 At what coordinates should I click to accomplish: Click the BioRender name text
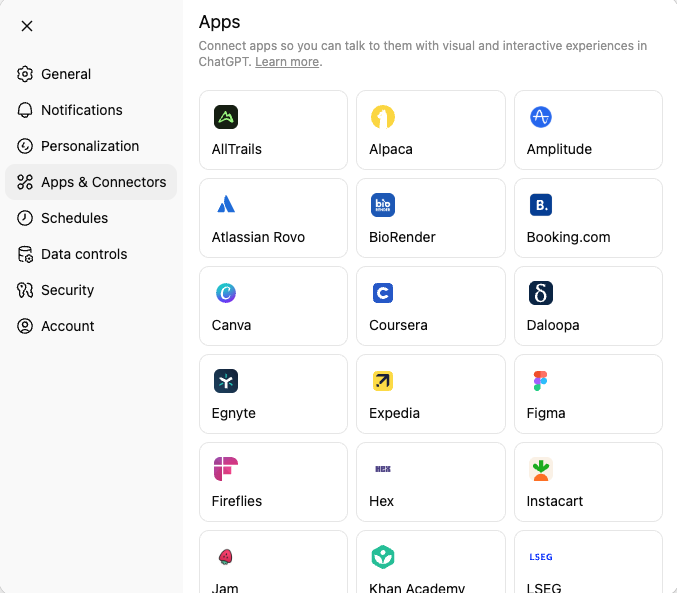click(402, 237)
